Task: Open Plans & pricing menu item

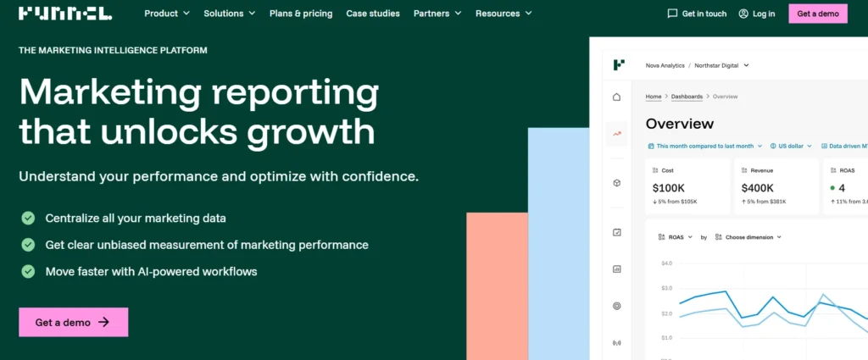Action: pyautogui.click(x=301, y=14)
